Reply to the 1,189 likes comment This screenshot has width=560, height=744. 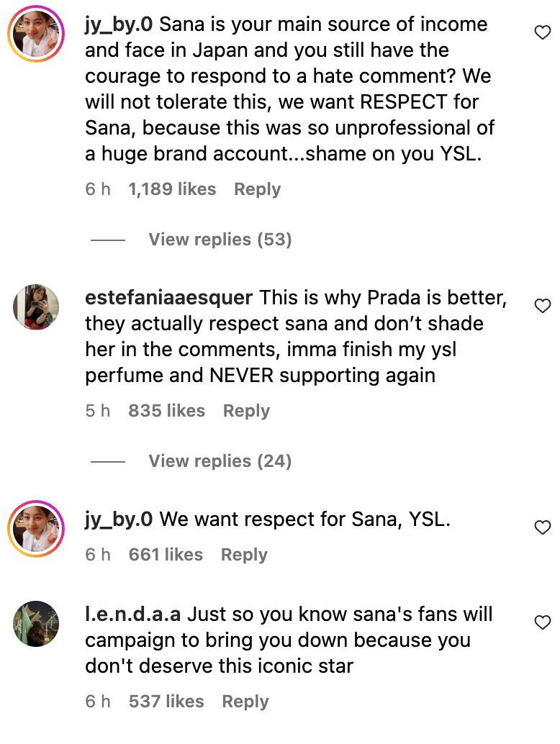pyautogui.click(x=257, y=189)
